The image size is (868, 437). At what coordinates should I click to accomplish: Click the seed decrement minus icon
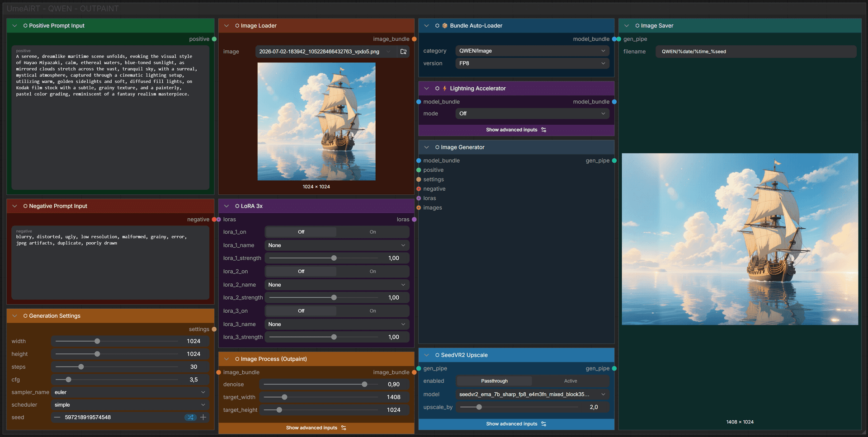click(x=57, y=417)
